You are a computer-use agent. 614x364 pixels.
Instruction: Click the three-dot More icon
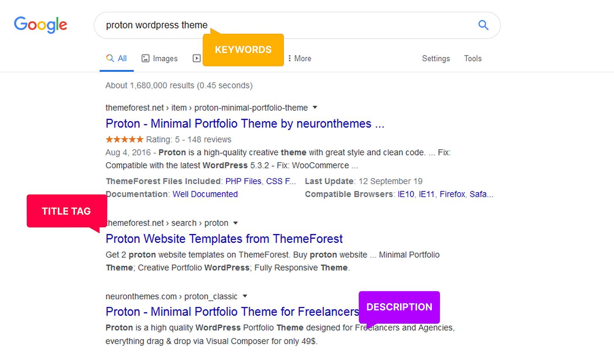click(x=290, y=58)
